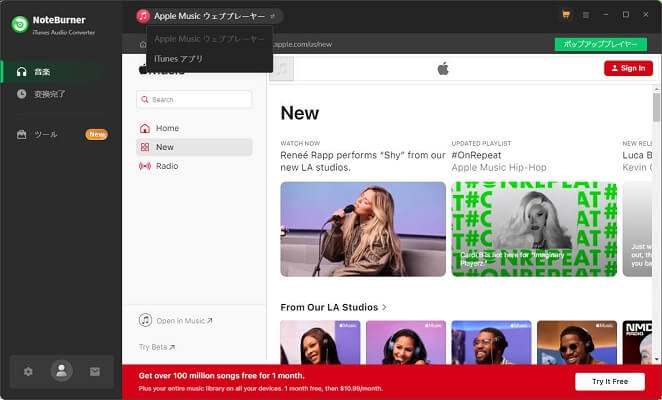Image resolution: width=662 pixels, height=400 pixels.
Task: Click the search magnifier icon
Action: [x=145, y=99]
